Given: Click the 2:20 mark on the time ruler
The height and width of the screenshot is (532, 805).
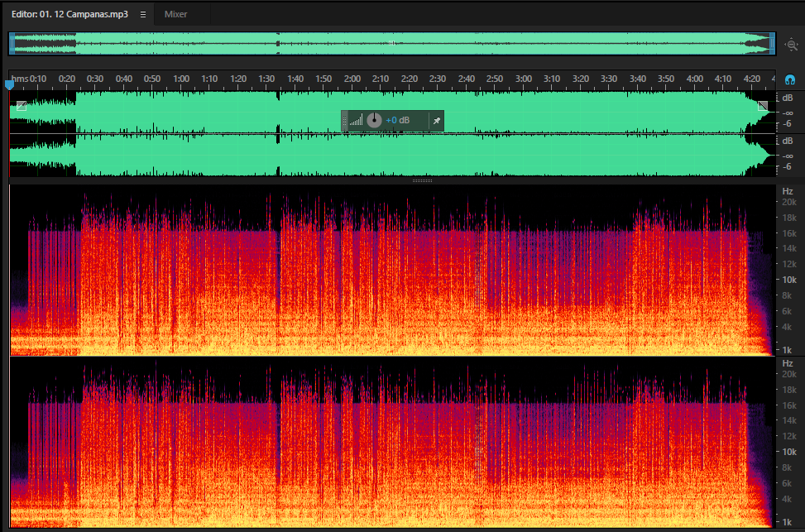Looking at the screenshot, I should point(410,79).
